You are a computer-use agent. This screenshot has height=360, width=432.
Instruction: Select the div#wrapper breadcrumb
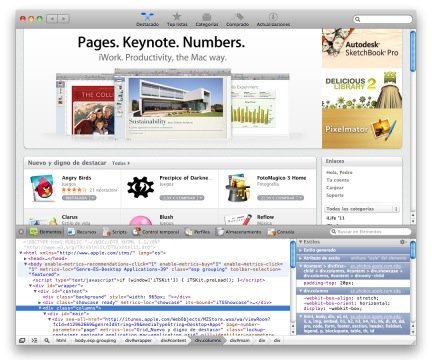click(x=138, y=340)
